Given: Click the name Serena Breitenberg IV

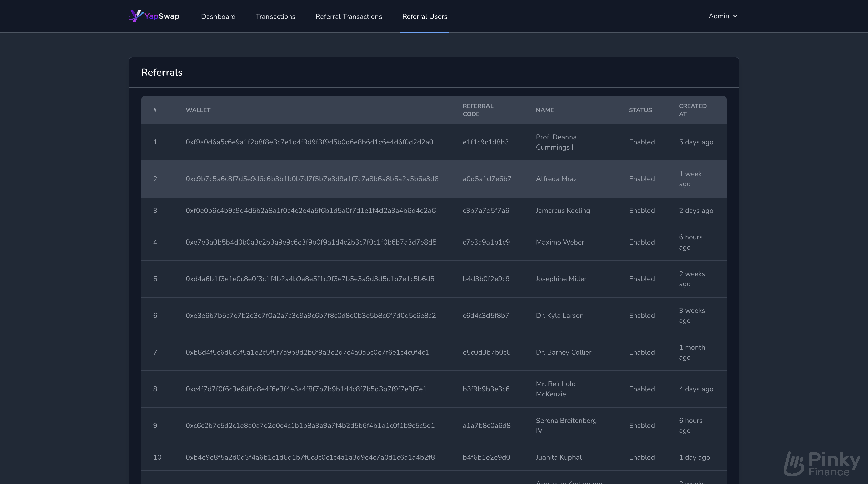Looking at the screenshot, I should click(566, 425).
